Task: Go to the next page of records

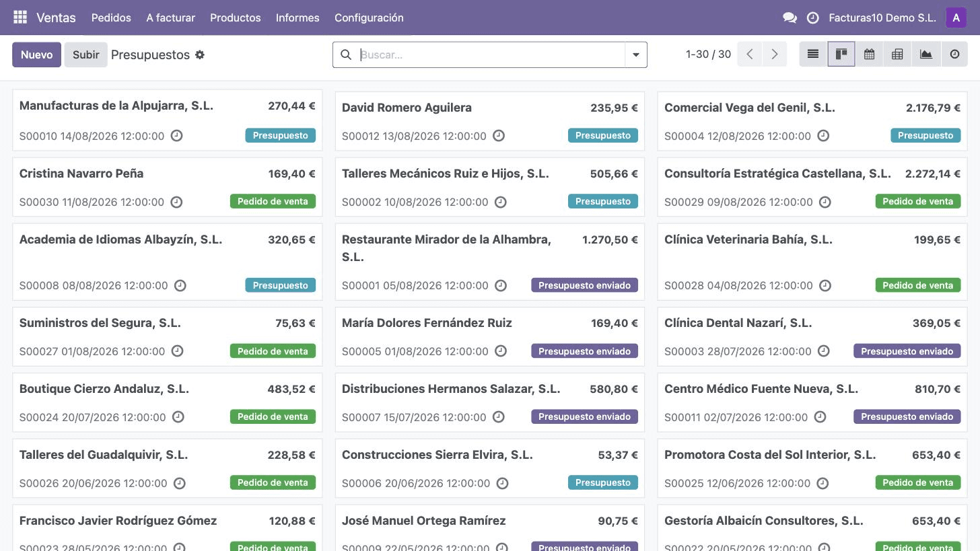Action: tap(775, 54)
